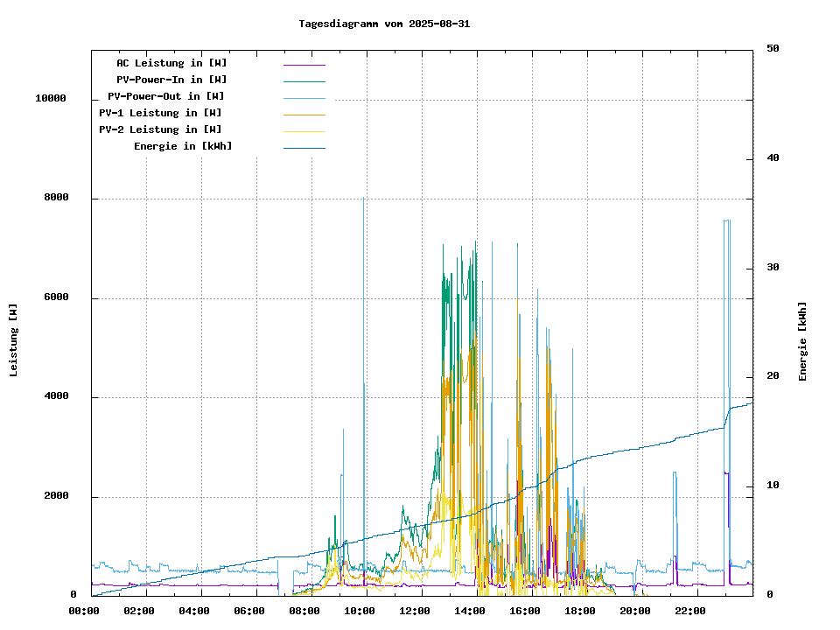Pick the 06:00 tick on time axis
840x630 pixels.
point(249,611)
